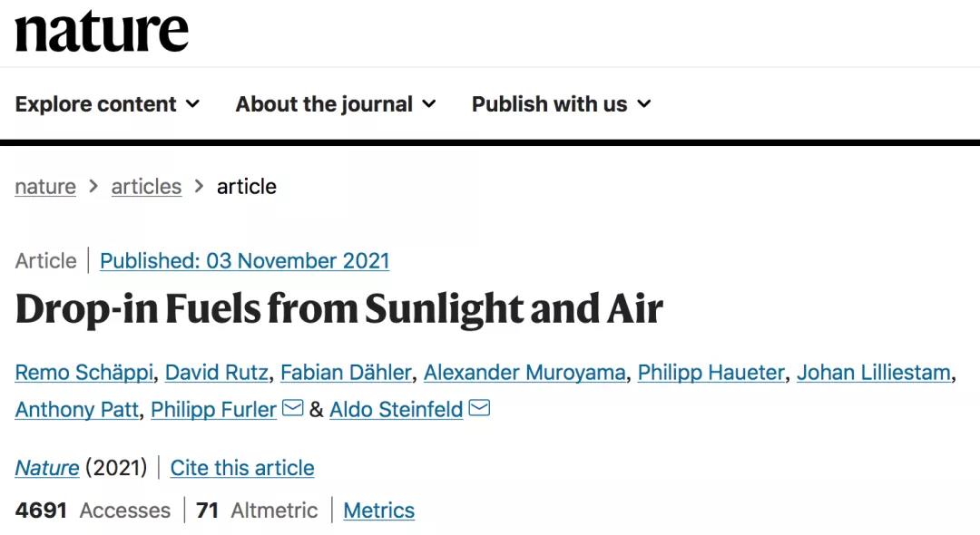Viewport: 980px width, 535px height.
Task: View author Philipp Haueter
Action: (710, 372)
